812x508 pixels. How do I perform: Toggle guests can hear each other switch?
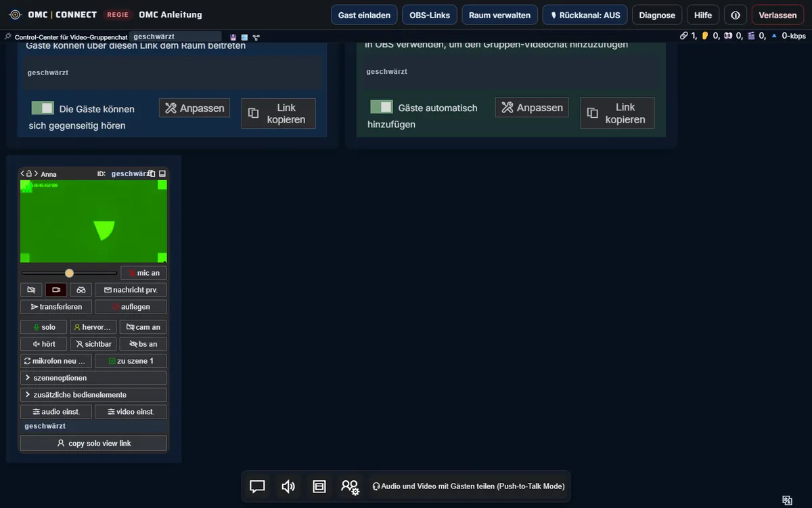[x=43, y=108]
